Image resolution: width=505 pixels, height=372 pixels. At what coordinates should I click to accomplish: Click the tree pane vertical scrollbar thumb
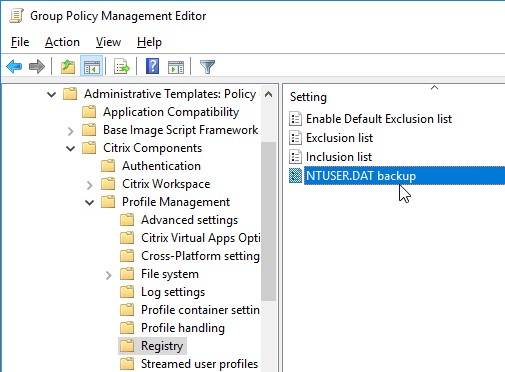pyautogui.click(x=269, y=221)
